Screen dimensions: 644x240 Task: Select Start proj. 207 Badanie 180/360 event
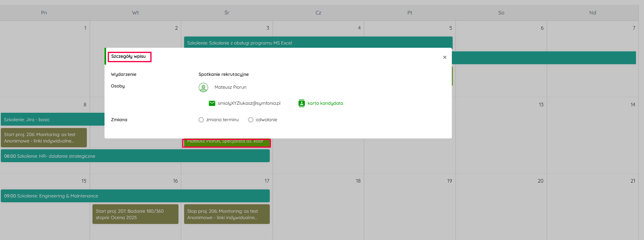(x=135, y=214)
